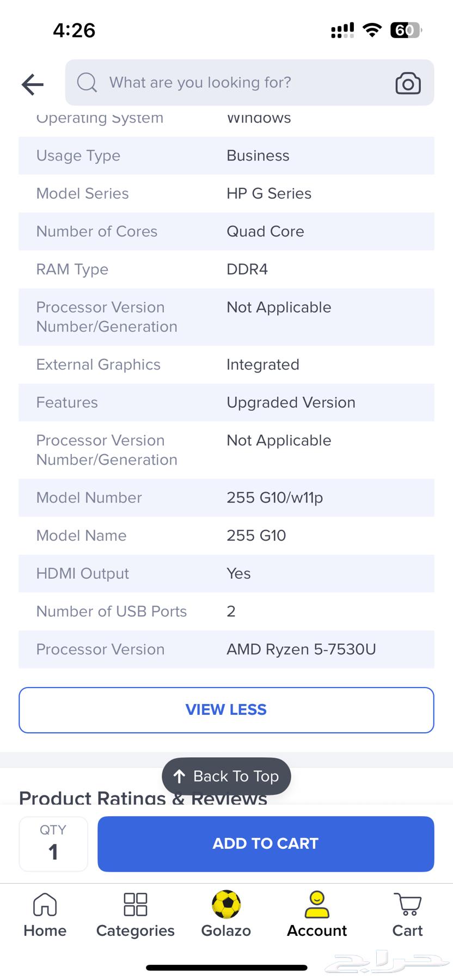Open camera image search icon

click(x=408, y=83)
